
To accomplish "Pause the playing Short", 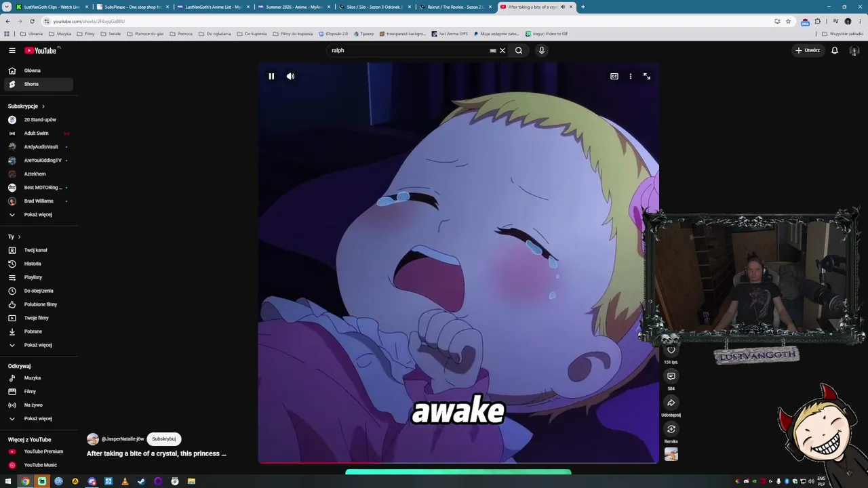I will (271, 77).
